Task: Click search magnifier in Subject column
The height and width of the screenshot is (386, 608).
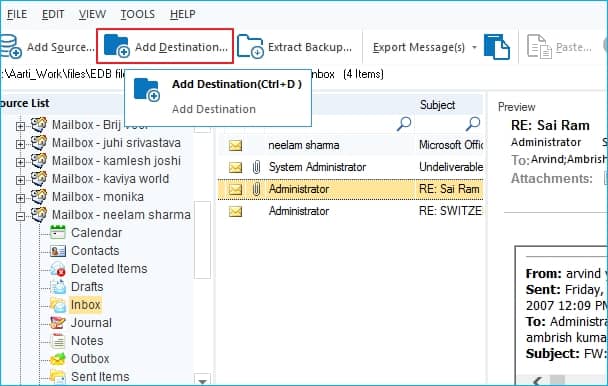Action: coord(473,124)
